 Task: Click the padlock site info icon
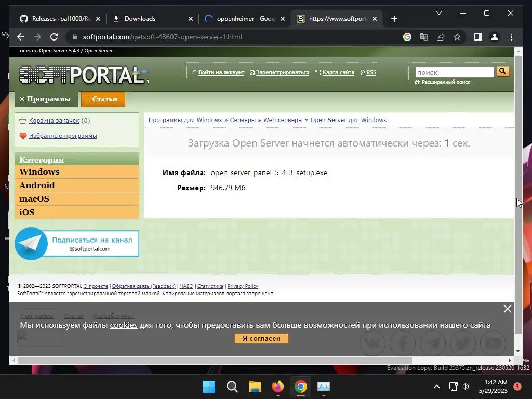coord(75,37)
